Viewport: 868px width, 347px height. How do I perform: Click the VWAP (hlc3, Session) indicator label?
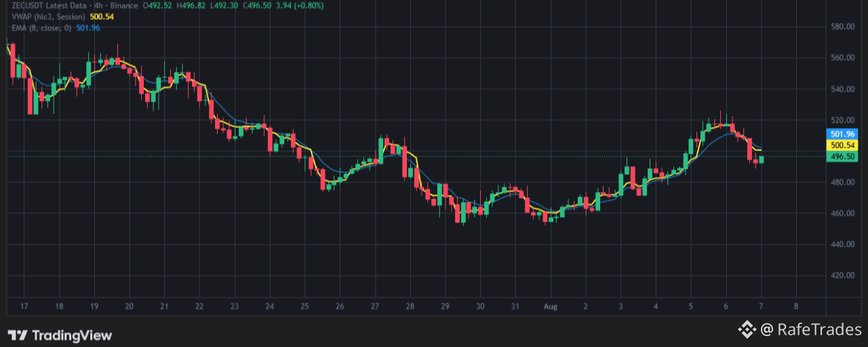point(49,16)
